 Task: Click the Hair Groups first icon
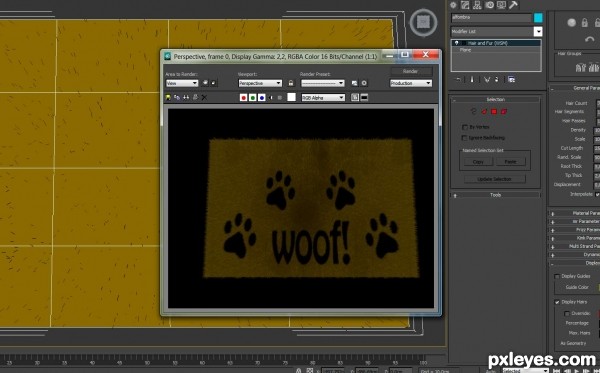tap(580, 68)
